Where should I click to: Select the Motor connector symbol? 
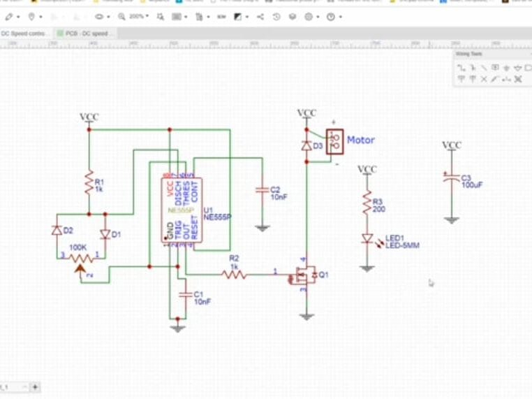pyautogui.click(x=334, y=142)
